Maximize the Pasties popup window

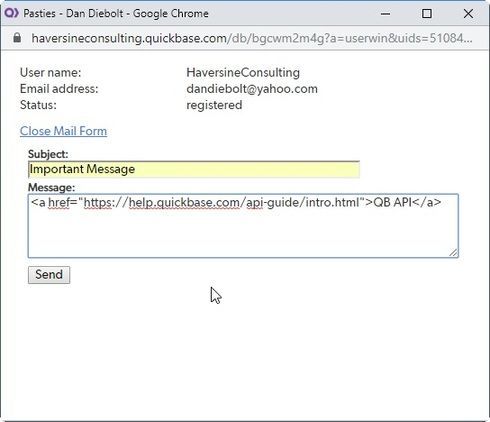(427, 14)
